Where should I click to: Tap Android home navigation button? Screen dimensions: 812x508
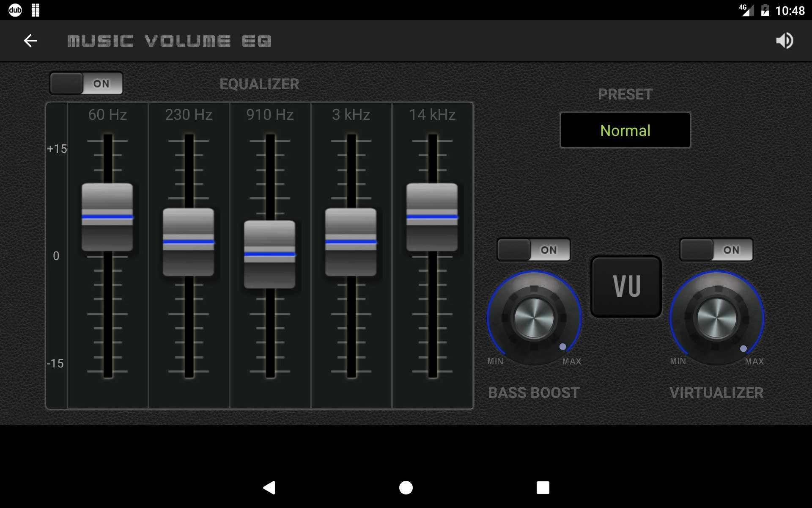[406, 488]
